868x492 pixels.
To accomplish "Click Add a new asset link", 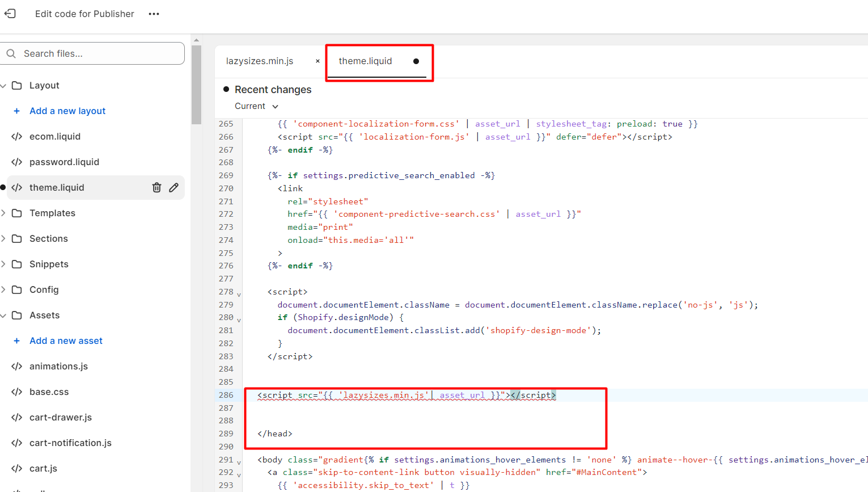I will point(66,340).
